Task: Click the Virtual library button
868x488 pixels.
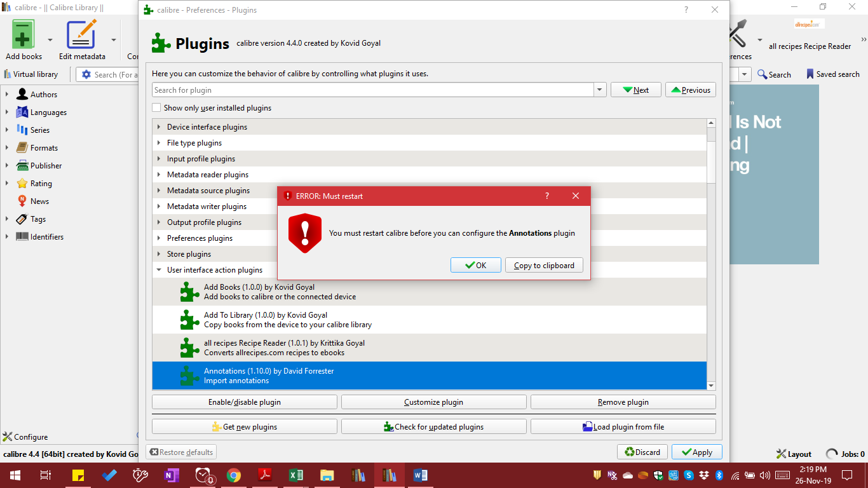Action: click(x=31, y=74)
